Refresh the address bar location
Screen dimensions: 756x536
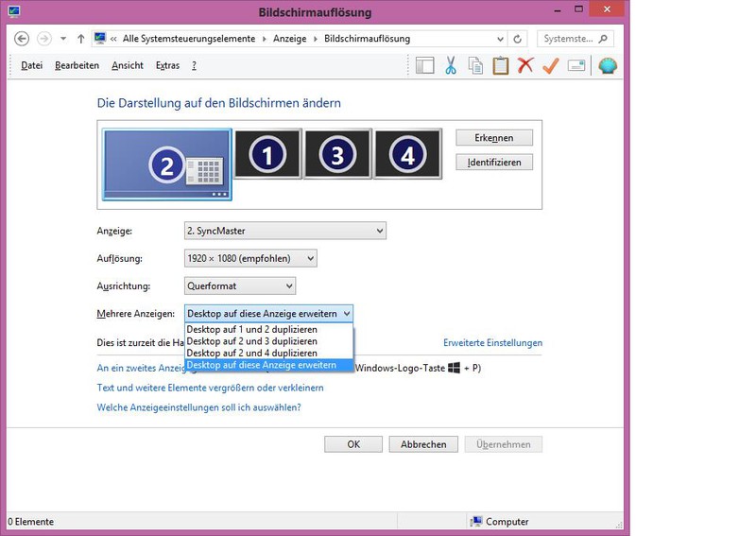point(517,39)
